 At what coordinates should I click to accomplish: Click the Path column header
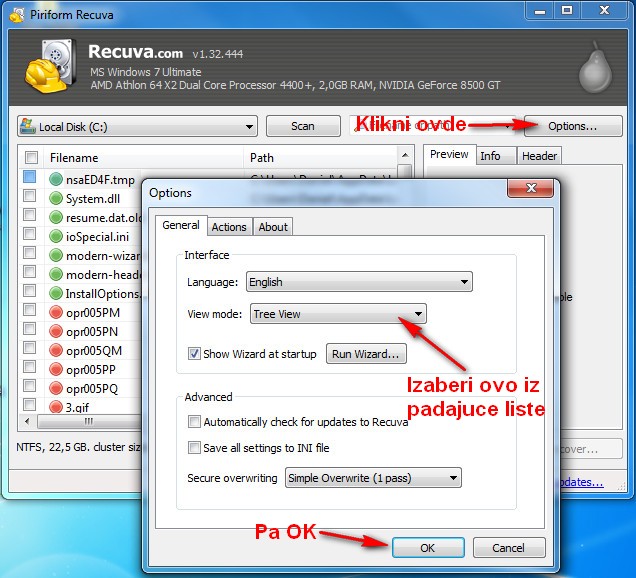(x=321, y=157)
